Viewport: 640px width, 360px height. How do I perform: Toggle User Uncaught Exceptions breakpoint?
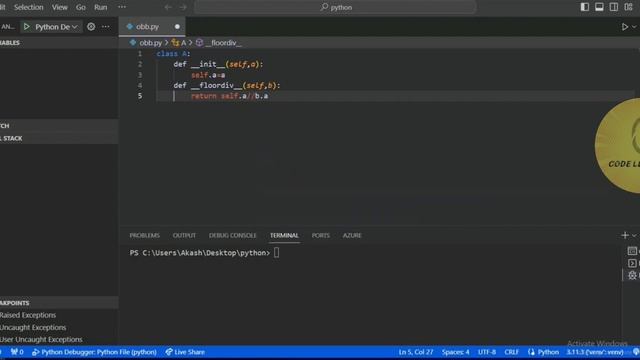point(41,340)
